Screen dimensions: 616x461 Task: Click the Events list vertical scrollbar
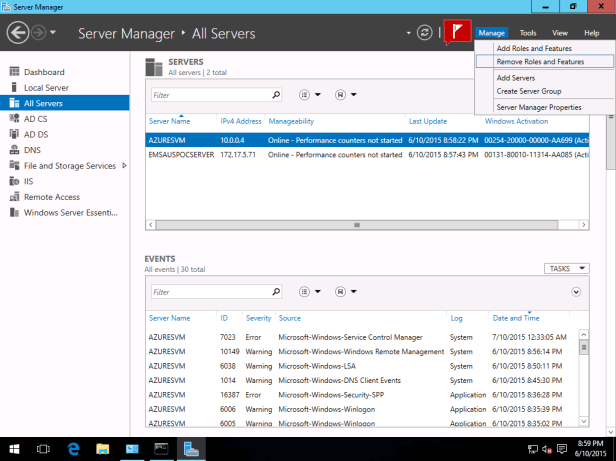[583, 380]
